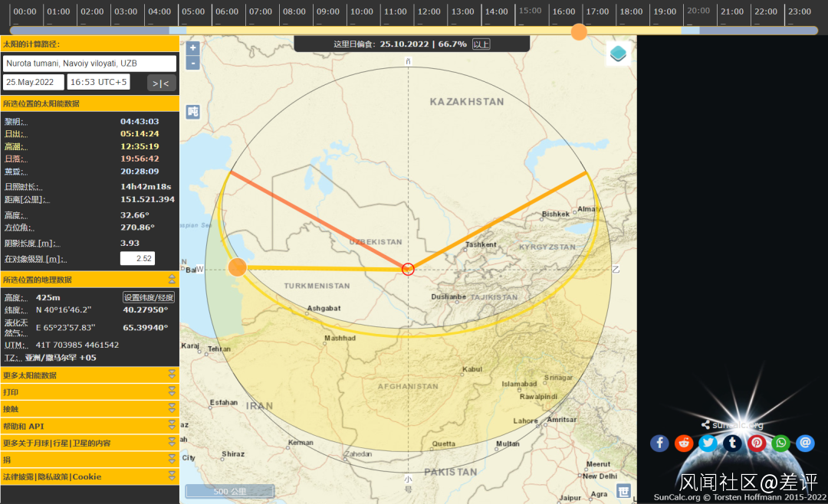Open the map layers selector
The image size is (828, 504).
click(x=618, y=54)
